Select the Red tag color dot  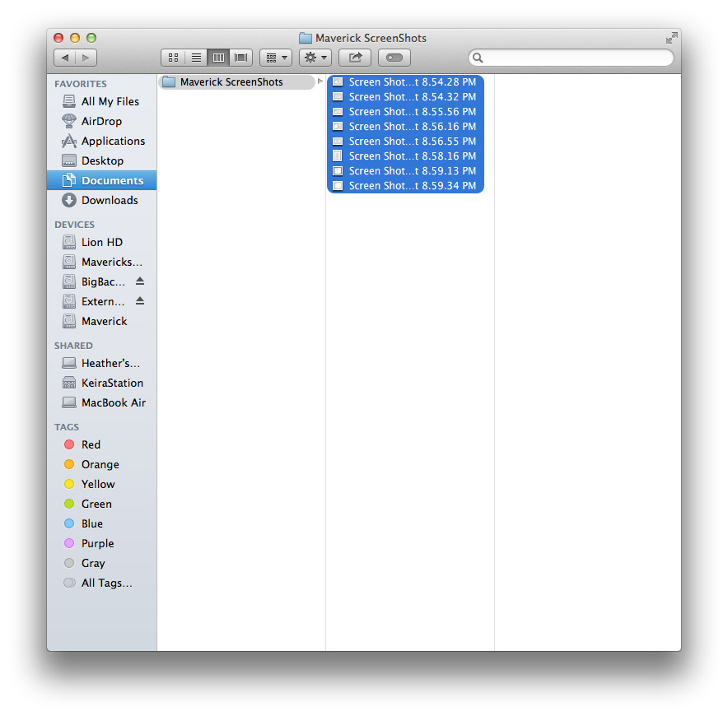click(x=69, y=444)
